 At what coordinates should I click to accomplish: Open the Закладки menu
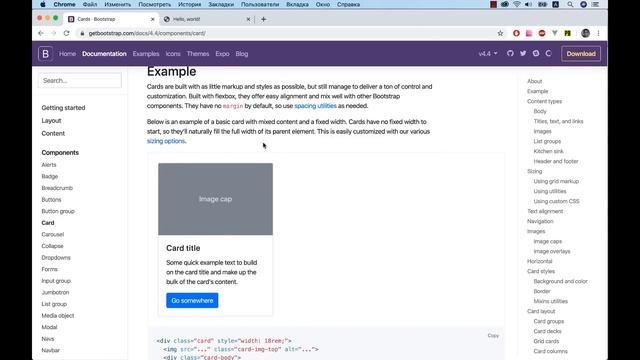221,4
